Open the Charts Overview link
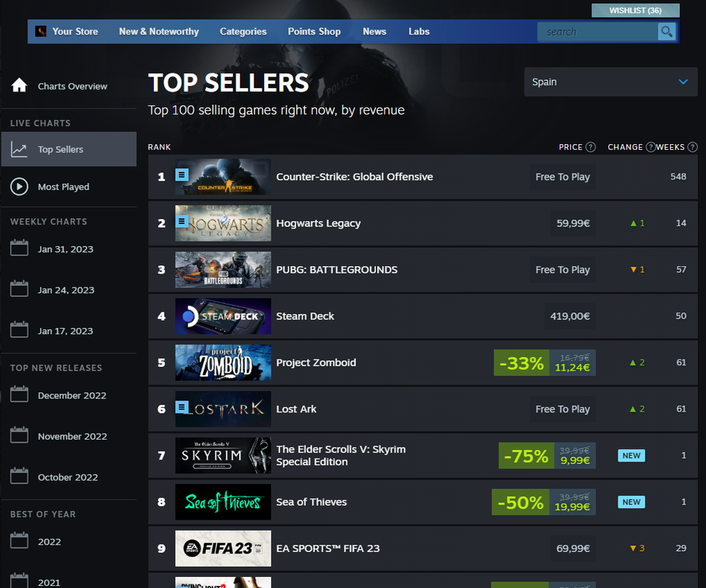Image resolution: width=706 pixels, height=588 pixels. 73,87
